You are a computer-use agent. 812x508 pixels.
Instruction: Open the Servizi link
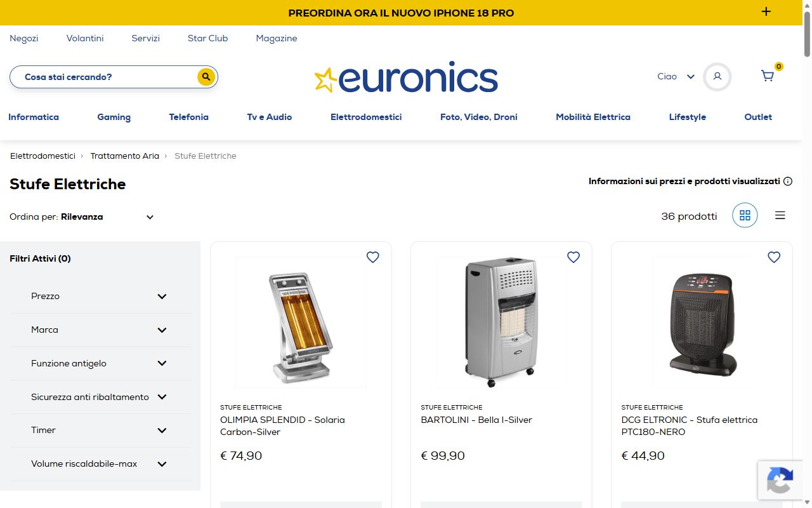pos(146,38)
